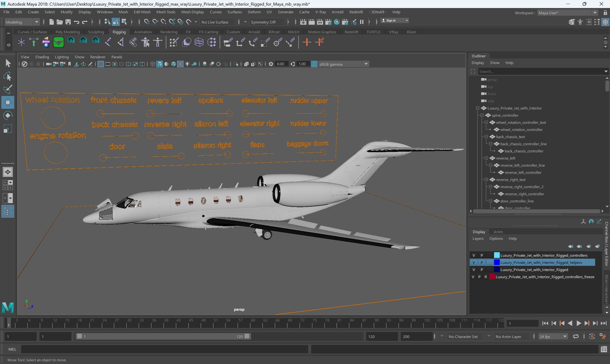This screenshot has height=364, width=610.
Task: Open scene folder icon
Action: pyautogui.click(x=60, y=22)
